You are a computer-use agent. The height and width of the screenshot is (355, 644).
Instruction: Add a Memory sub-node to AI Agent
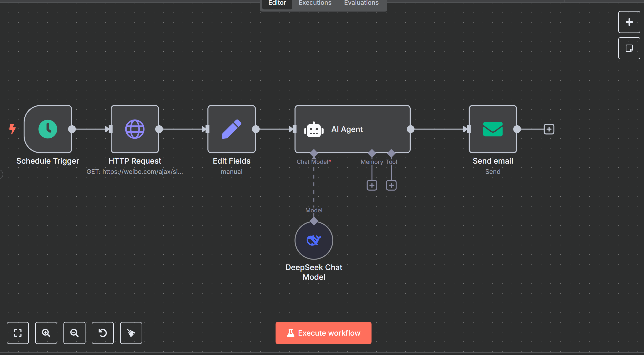[372, 185]
